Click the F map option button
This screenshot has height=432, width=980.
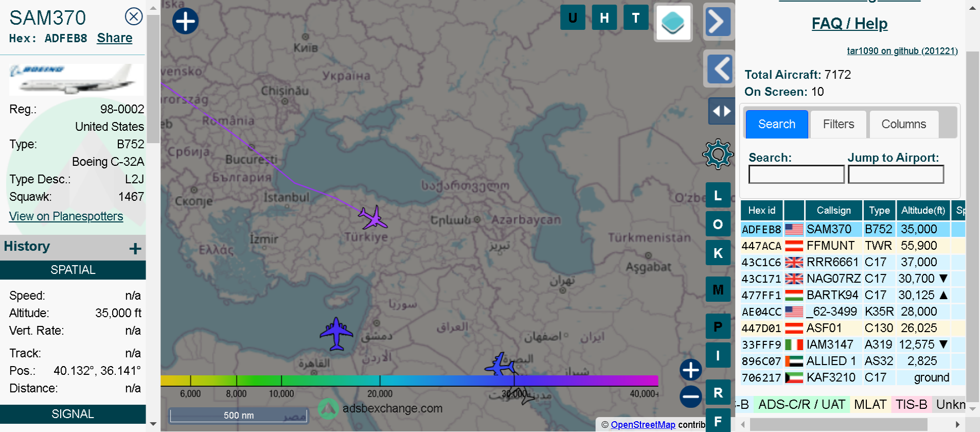[718, 421]
